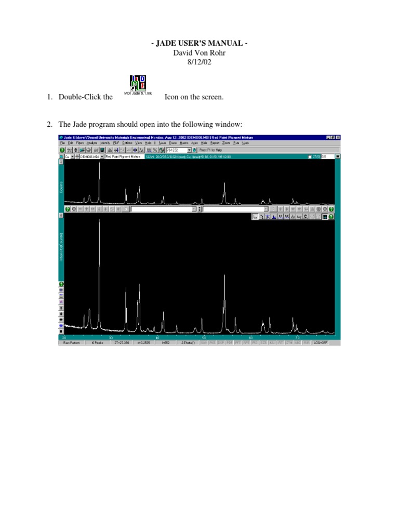Screen dimensions: 399x532
Task: Open the Cu anode dropdown
Action: point(72,156)
